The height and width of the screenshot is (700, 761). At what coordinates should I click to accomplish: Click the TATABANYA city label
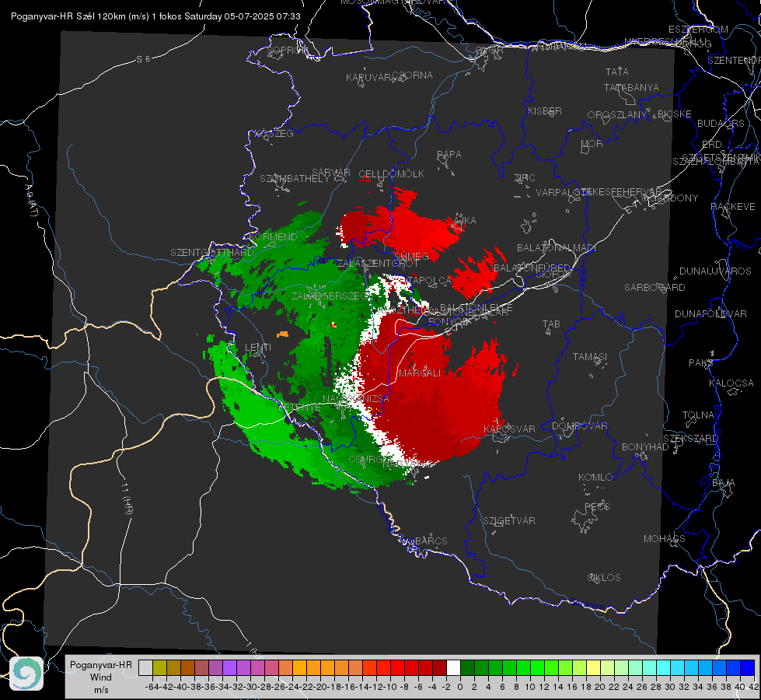pos(631,87)
